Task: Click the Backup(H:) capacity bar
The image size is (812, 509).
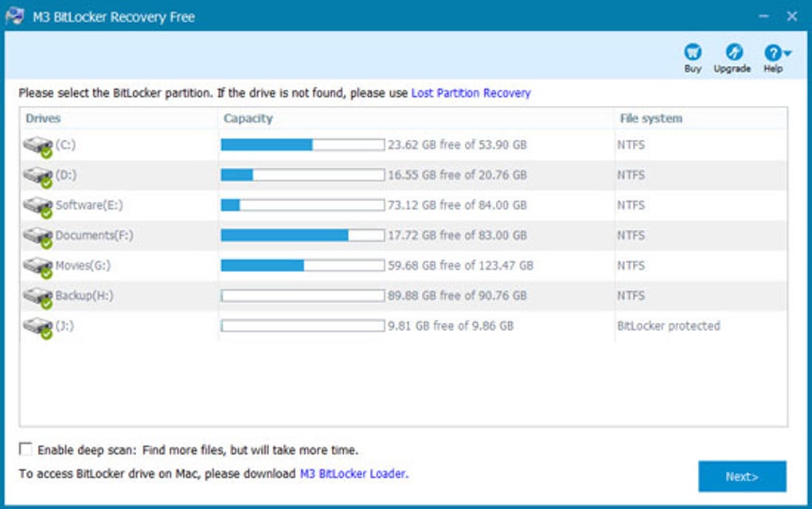Action: 303,295
